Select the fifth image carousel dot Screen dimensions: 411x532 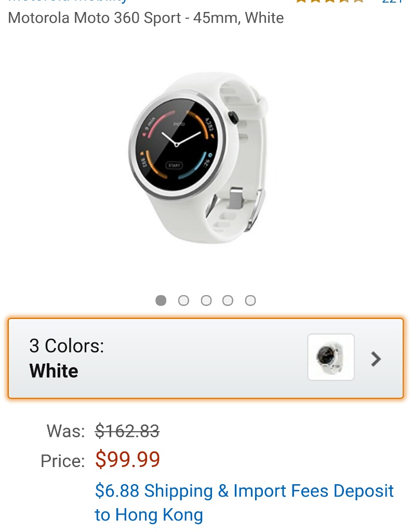[x=250, y=300]
